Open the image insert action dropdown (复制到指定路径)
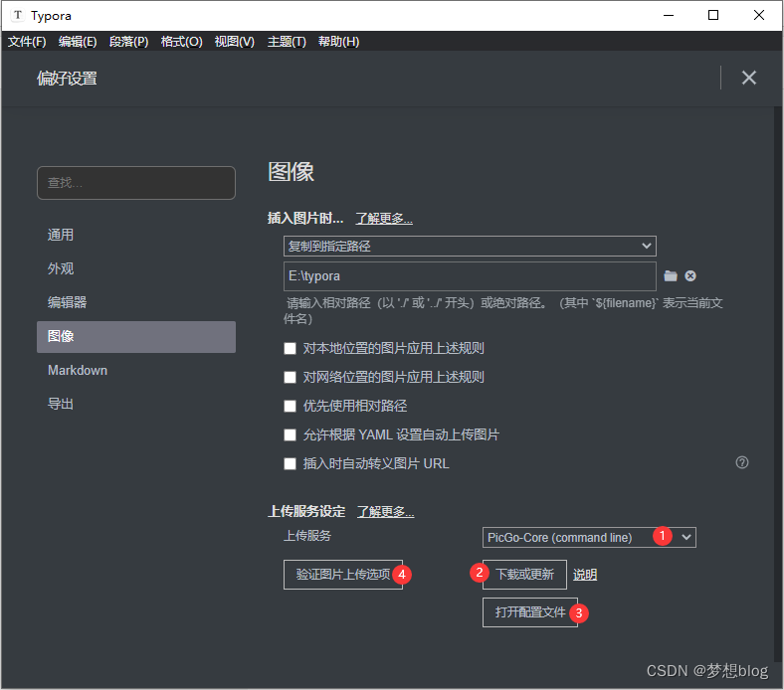The width and height of the screenshot is (784, 690). point(470,246)
